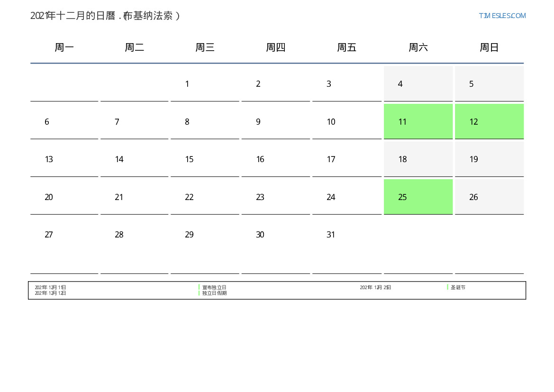Click the 圣诞节 legend label
Viewport: 554px width, 392px height.
coord(458,287)
